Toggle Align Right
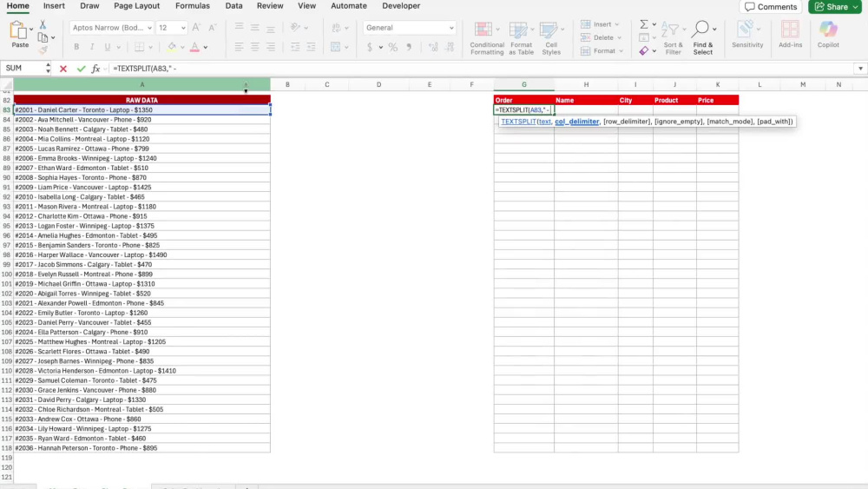 271,48
